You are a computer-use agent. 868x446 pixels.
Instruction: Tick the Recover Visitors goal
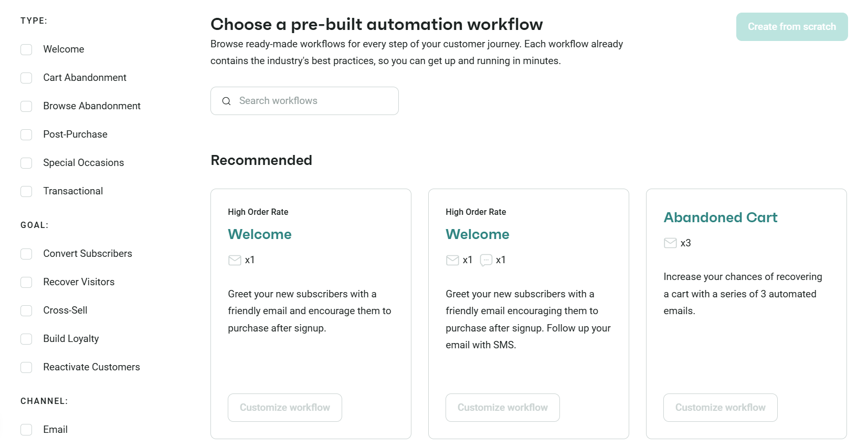26,282
